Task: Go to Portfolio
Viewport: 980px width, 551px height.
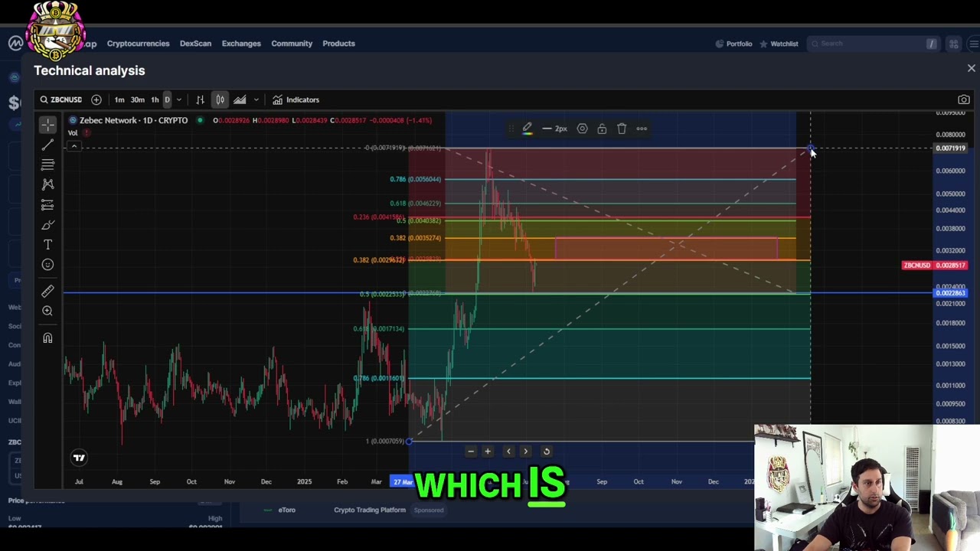Action: (733, 44)
